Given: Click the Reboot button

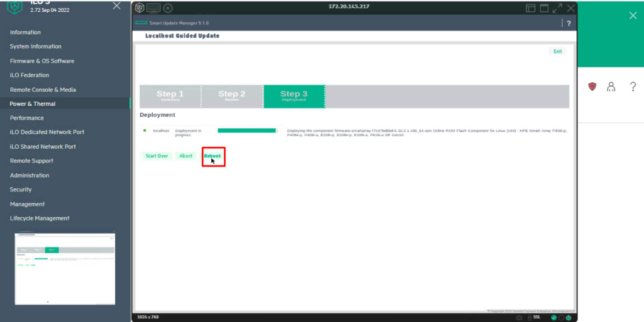Looking at the screenshot, I should coord(213,156).
